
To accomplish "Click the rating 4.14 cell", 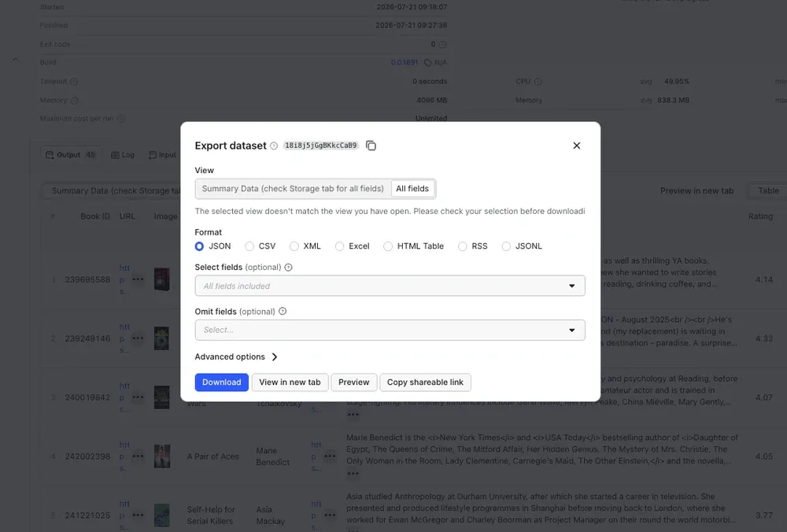I will [x=764, y=279].
